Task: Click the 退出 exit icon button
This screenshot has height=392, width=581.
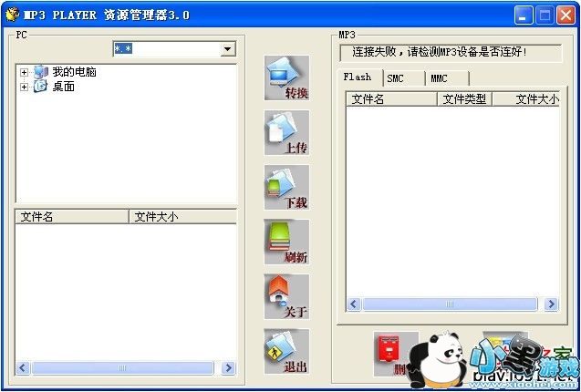Action: pos(286,351)
